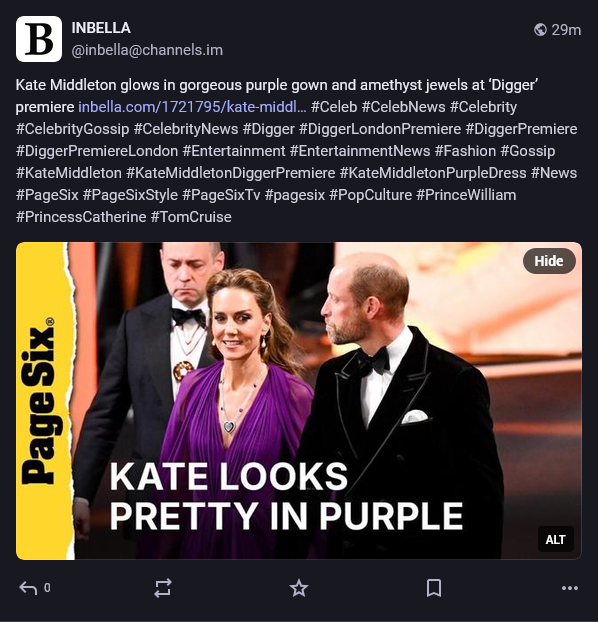Click the globe visibility icon
598x622 pixels.
click(x=540, y=30)
